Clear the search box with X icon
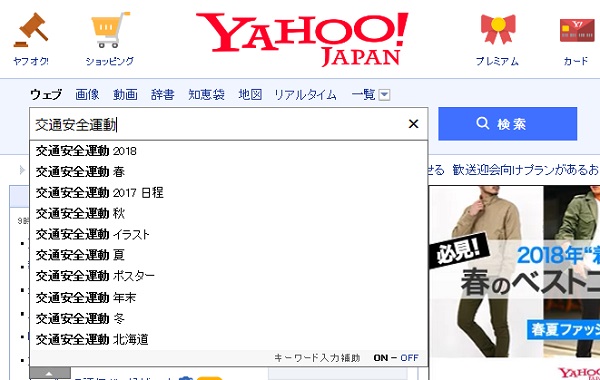The width and height of the screenshot is (600, 380). tap(413, 124)
